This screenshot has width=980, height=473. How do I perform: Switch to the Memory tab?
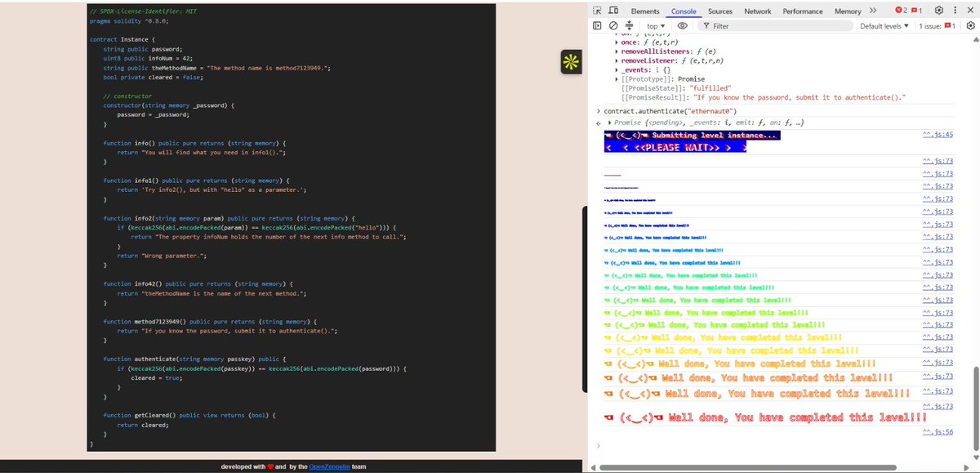848,11
